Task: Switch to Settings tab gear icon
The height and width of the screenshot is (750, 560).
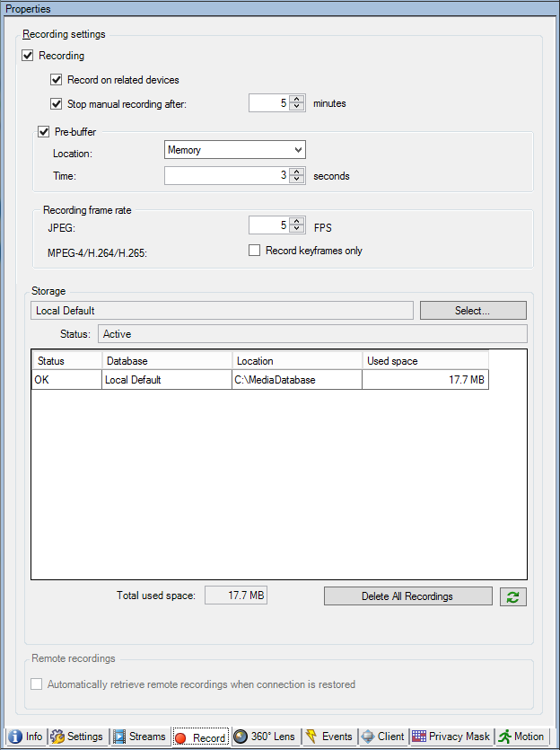Action: pyautogui.click(x=57, y=737)
